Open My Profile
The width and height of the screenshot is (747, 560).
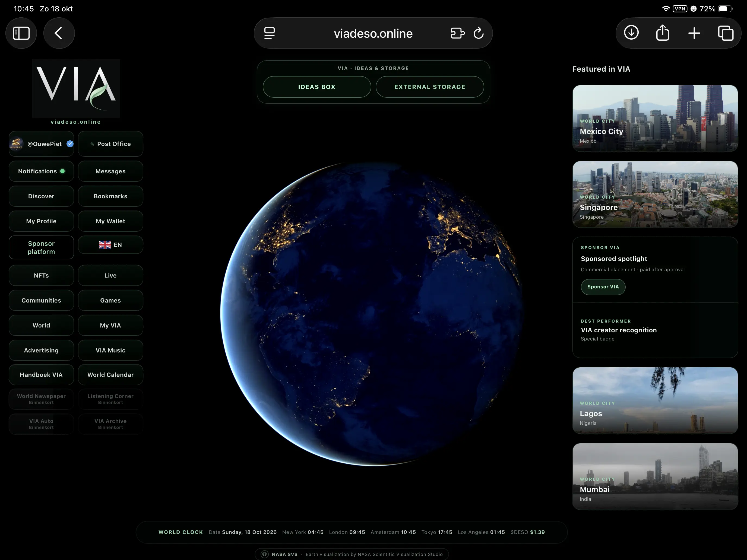pos(41,221)
